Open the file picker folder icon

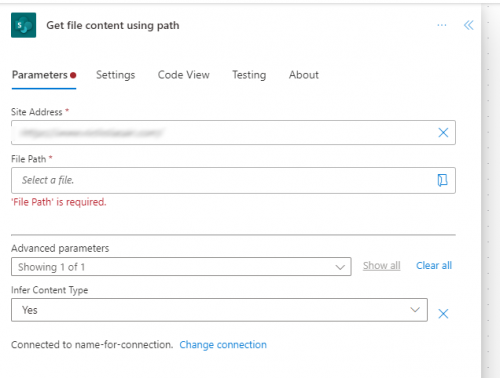442,180
